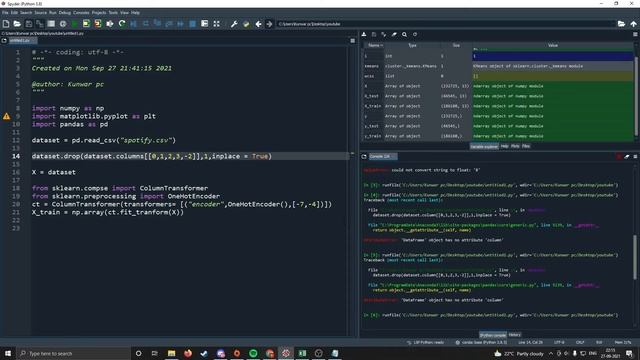This screenshot has height=360, width=640.
Task: Select the kmeans variable row
Action: pyautogui.click(x=498, y=66)
